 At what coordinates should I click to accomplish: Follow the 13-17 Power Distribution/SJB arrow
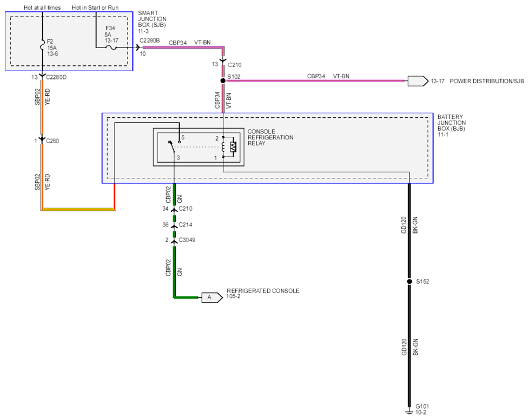click(418, 81)
